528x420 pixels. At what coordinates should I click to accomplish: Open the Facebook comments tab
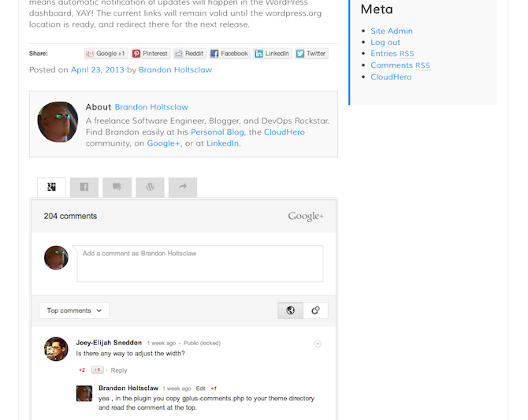coord(84,188)
